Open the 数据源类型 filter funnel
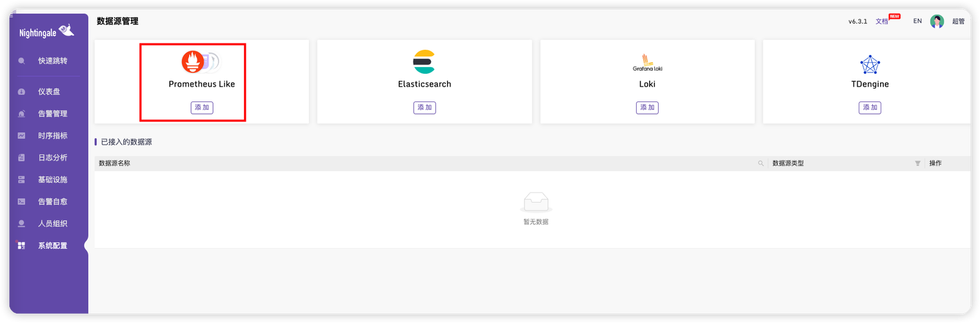Viewport: 980px width, 323px height. (x=917, y=163)
